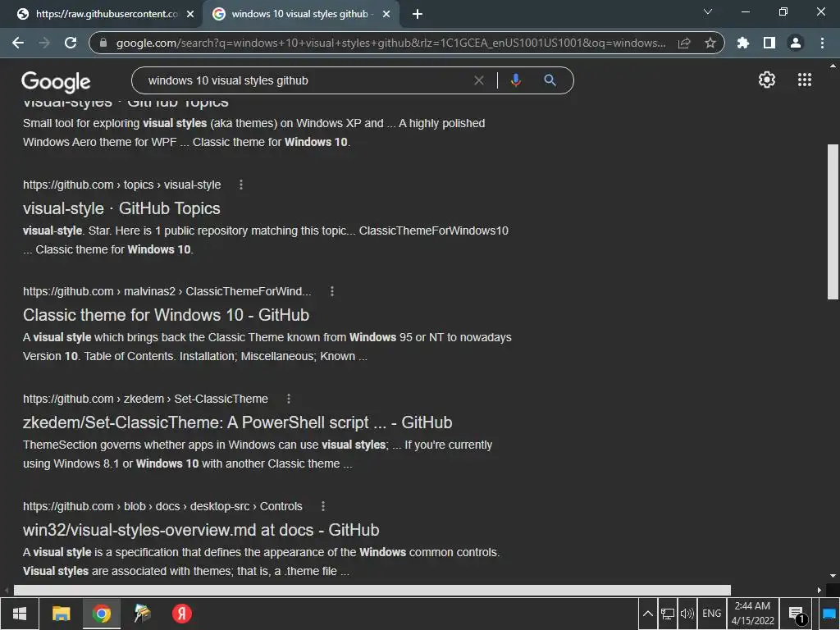Screen dimensions: 840x630
Task: Open Google apps grid
Action: point(805,80)
